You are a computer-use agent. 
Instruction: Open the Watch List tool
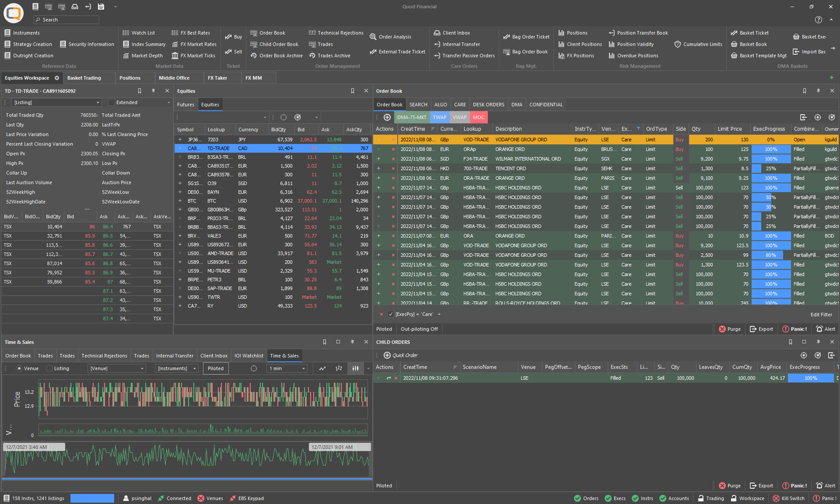pos(138,33)
